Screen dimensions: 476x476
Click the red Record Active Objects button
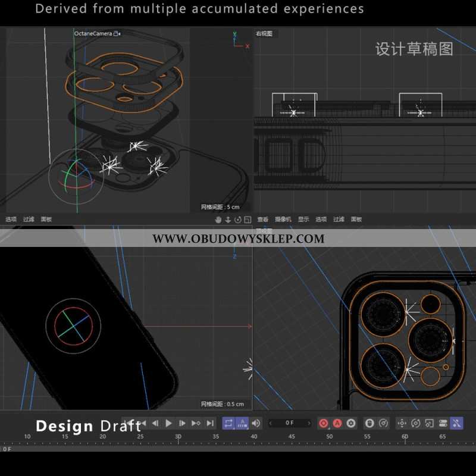coord(324,423)
